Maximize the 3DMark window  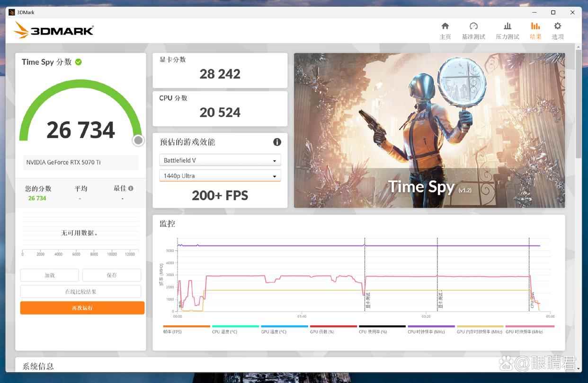pyautogui.click(x=553, y=12)
